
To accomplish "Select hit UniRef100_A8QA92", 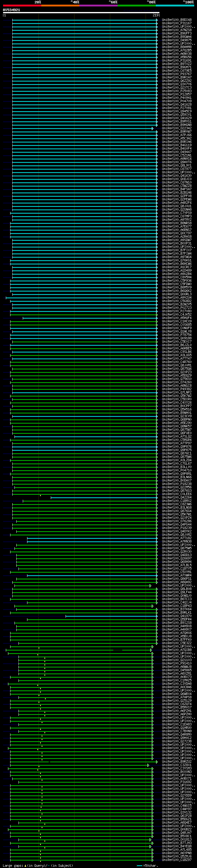I will [176, 582].
